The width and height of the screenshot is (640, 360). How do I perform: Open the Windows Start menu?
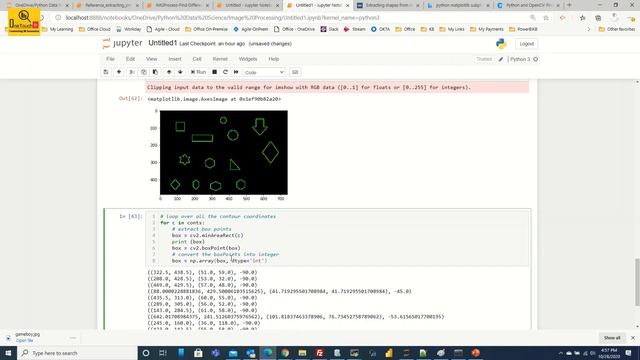8,353
